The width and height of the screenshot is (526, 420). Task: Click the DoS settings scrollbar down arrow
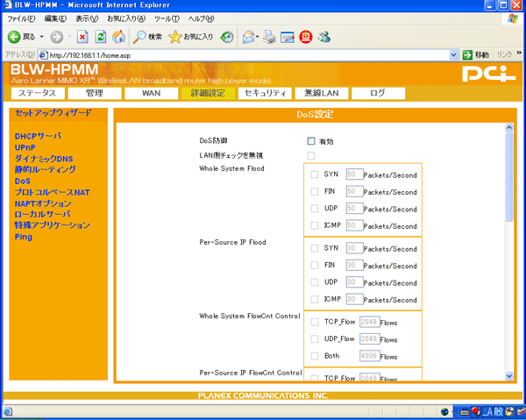pos(509,376)
